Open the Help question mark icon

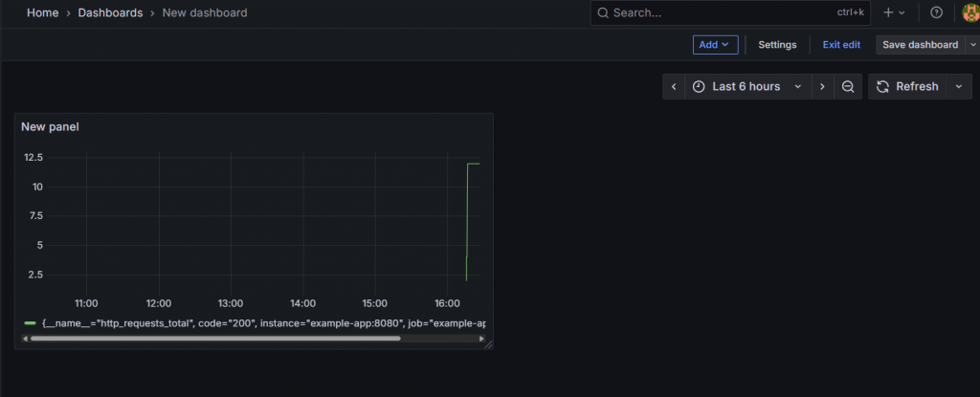[936, 12]
